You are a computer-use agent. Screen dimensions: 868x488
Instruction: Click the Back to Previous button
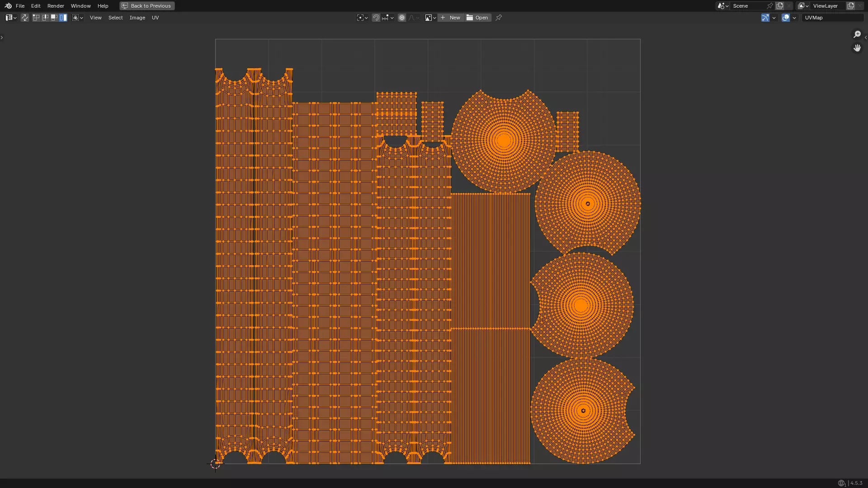pyautogui.click(x=147, y=6)
